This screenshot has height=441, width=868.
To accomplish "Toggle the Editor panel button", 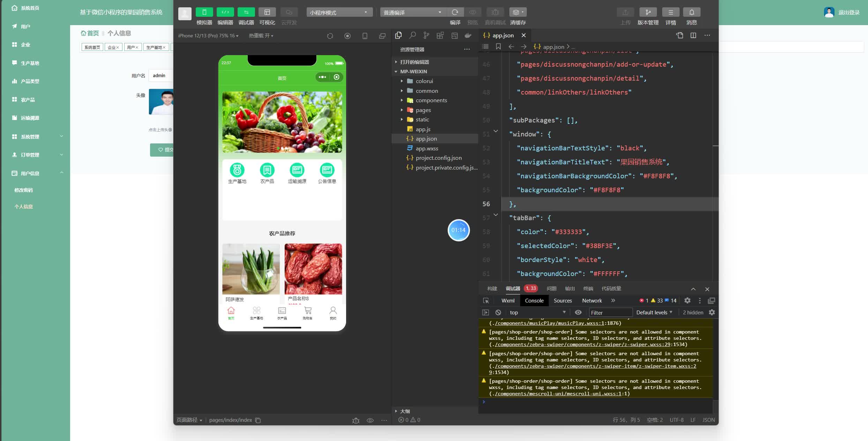I will click(225, 12).
